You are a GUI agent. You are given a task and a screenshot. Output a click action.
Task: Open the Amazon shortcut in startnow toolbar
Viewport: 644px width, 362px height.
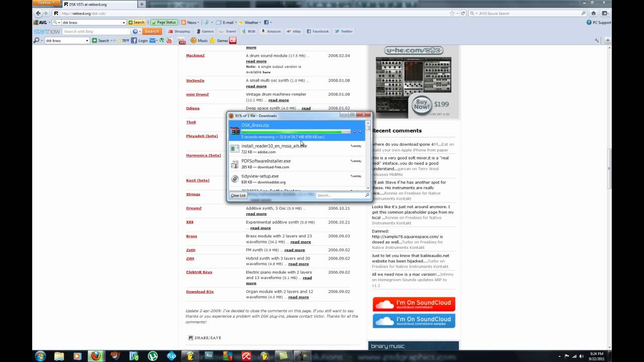271,31
